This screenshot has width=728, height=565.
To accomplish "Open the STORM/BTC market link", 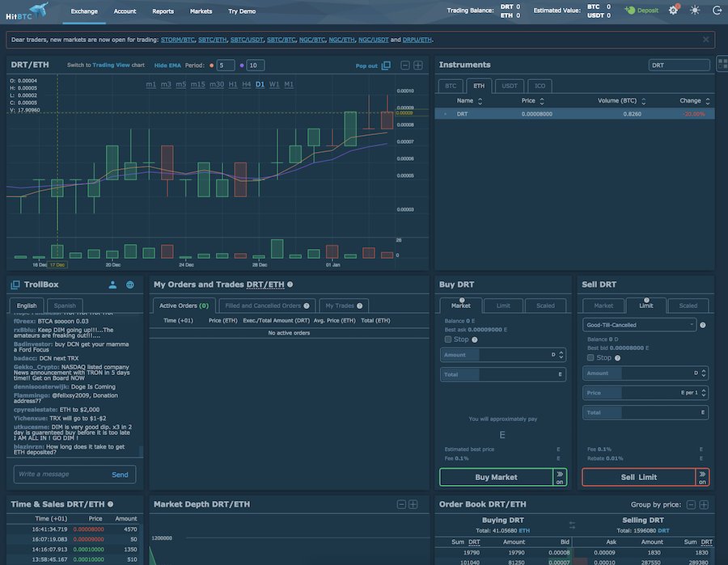I will (x=178, y=40).
